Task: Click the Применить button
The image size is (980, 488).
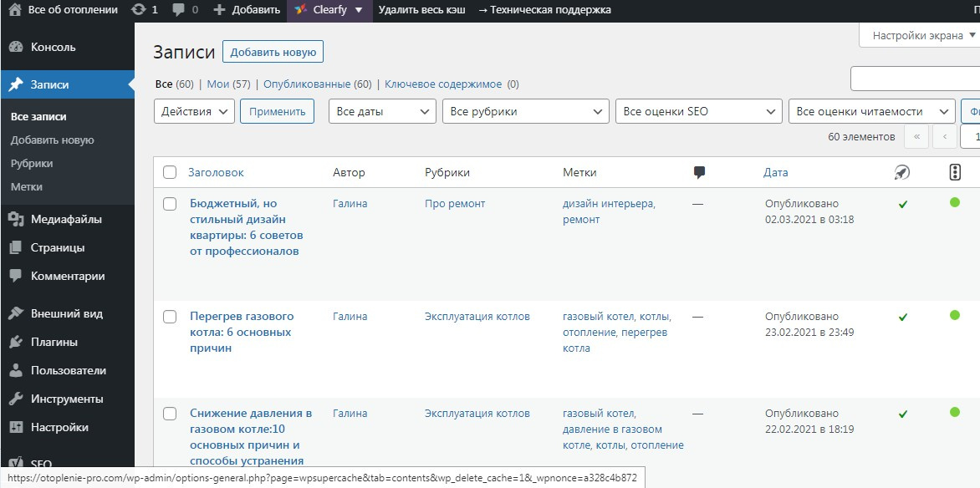Action: (x=277, y=111)
